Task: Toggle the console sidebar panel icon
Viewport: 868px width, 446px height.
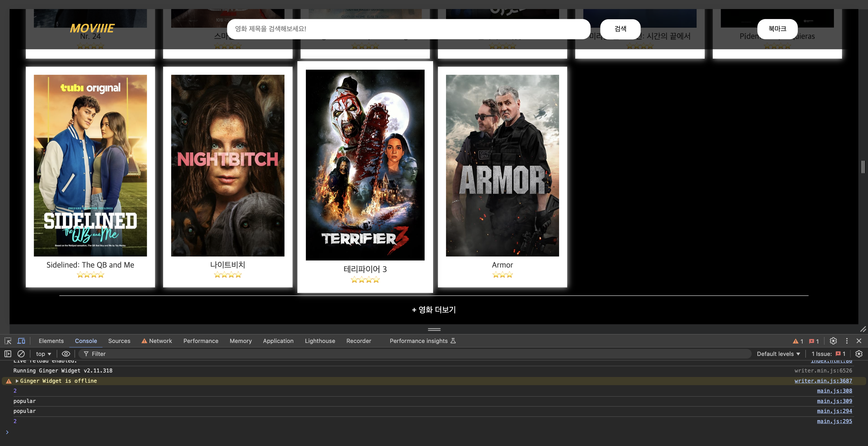Action: pyautogui.click(x=8, y=354)
